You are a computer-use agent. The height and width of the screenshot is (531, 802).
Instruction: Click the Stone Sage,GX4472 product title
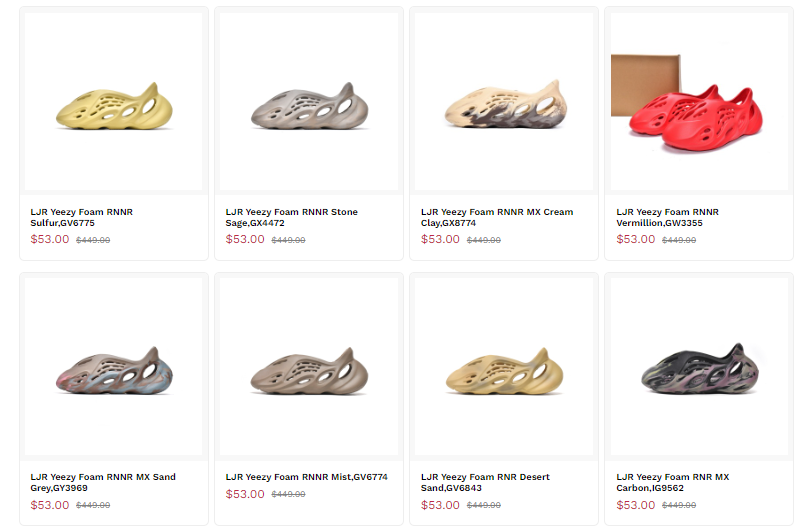pyautogui.click(x=291, y=217)
